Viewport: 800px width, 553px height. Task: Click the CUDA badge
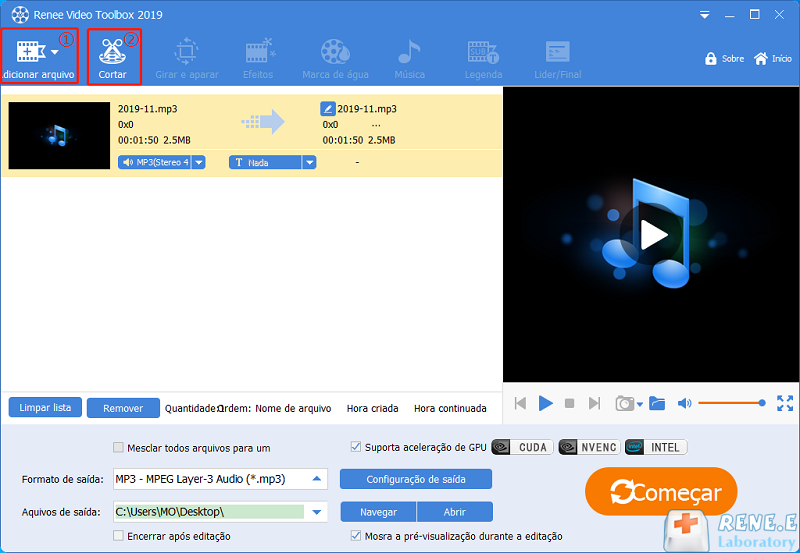tap(522, 447)
